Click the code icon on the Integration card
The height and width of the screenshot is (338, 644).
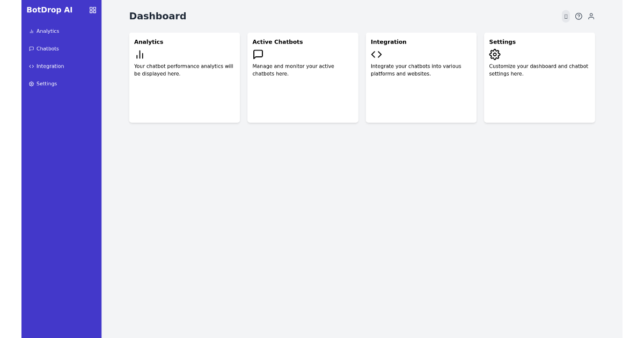(x=376, y=54)
